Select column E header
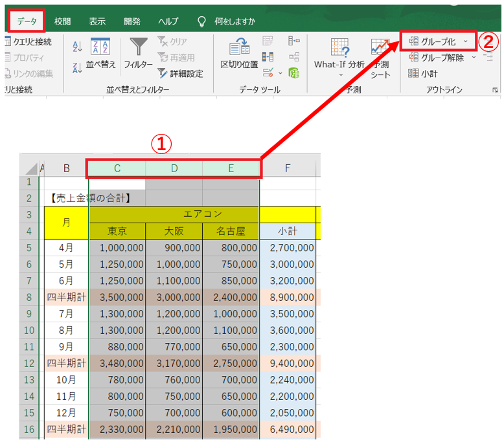 coord(231,168)
